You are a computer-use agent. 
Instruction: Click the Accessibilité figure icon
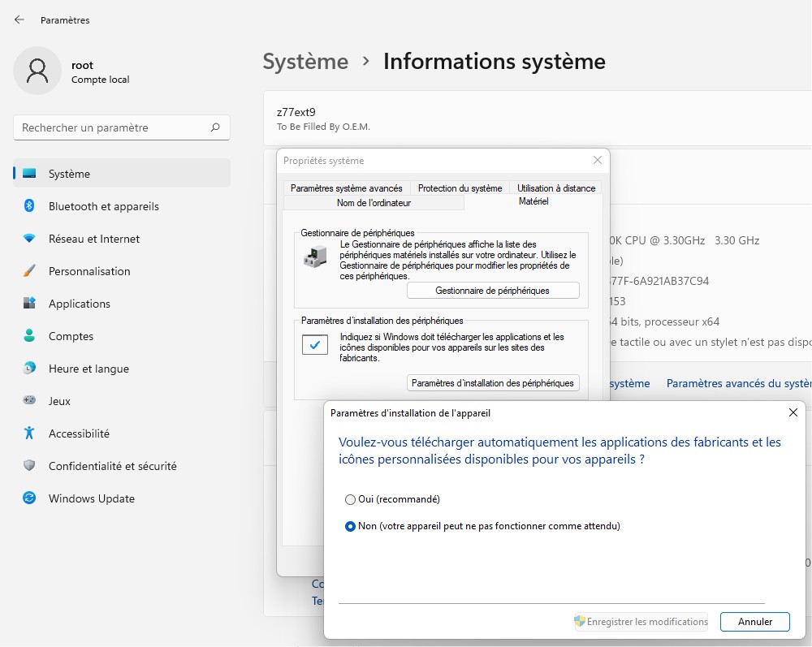tap(29, 433)
